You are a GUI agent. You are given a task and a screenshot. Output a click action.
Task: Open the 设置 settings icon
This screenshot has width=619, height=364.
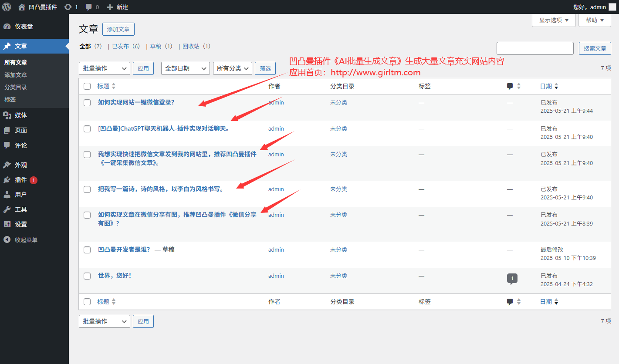[7, 224]
